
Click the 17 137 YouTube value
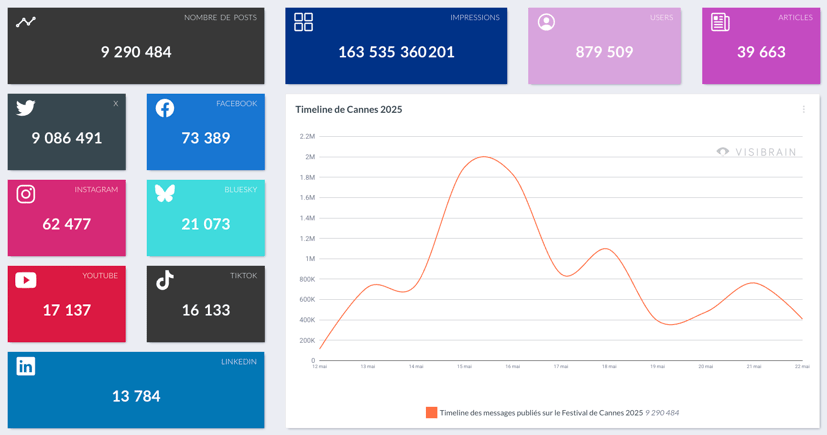[66, 310]
